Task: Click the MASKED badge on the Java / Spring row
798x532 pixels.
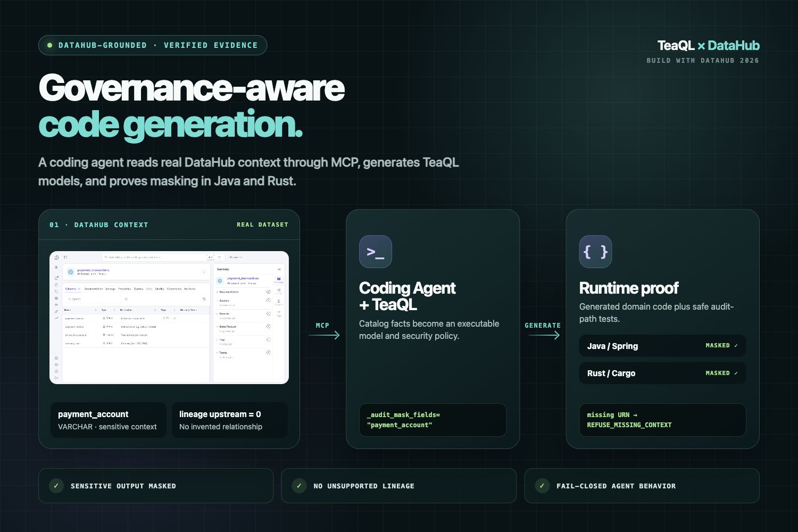Action: click(x=721, y=346)
